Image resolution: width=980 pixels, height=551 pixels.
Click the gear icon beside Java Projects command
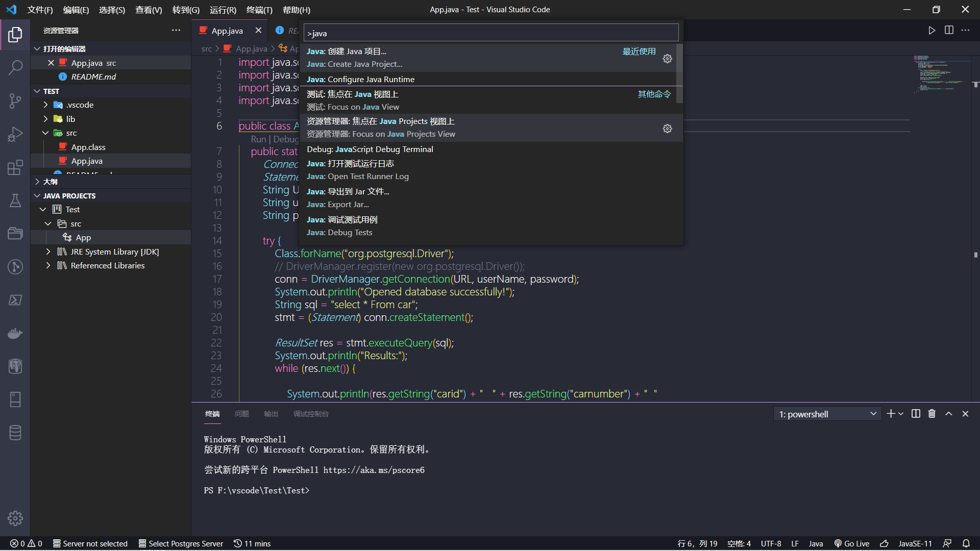pos(667,129)
